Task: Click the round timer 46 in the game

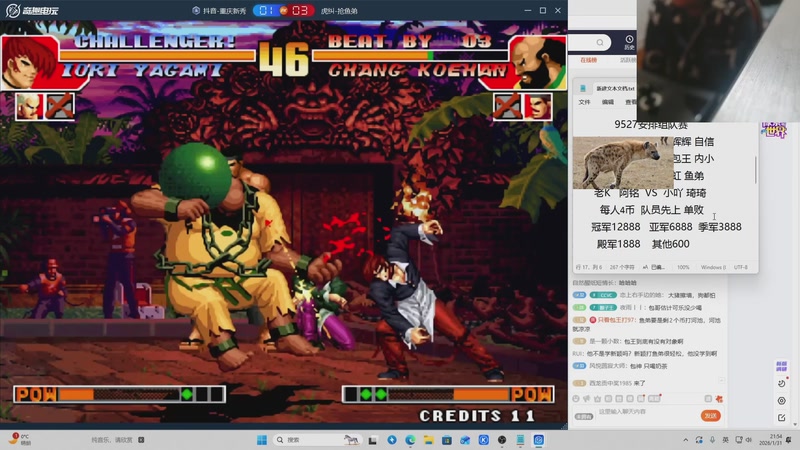Action: point(284,58)
